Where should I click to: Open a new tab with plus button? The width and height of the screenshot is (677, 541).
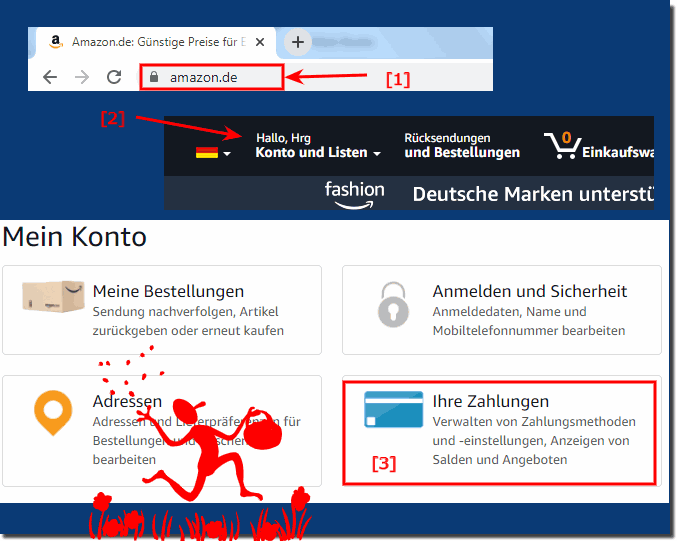[x=297, y=42]
